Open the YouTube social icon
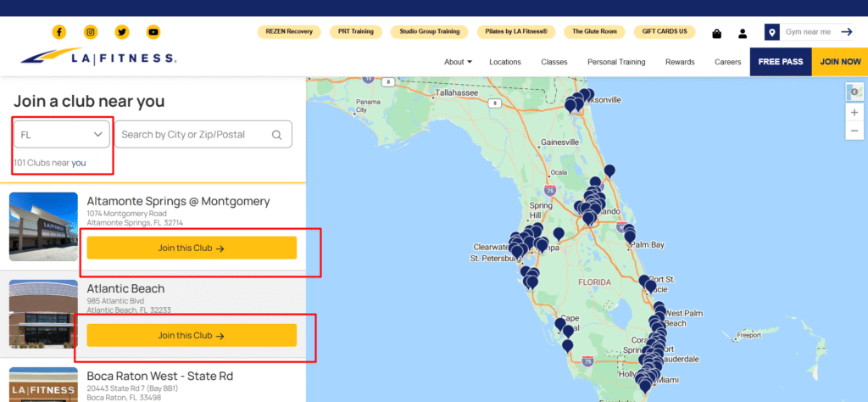The image size is (868, 402). click(x=153, y=32)
